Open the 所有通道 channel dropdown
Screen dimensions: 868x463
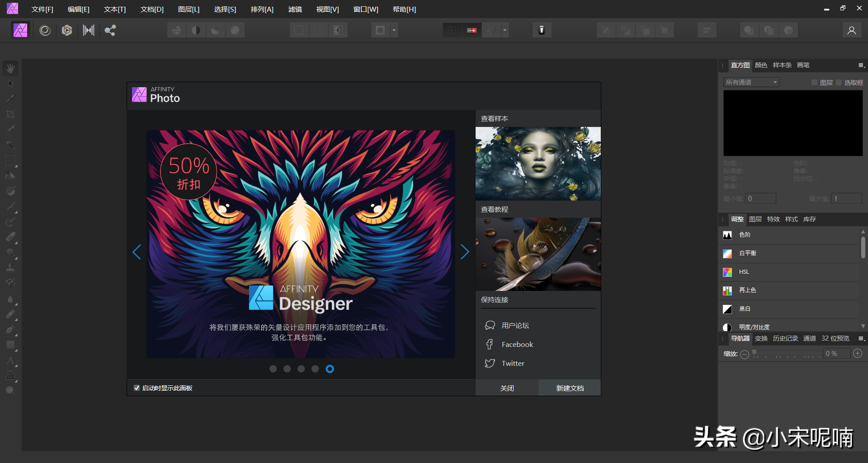pyautogui.click(x=751, y=82)
